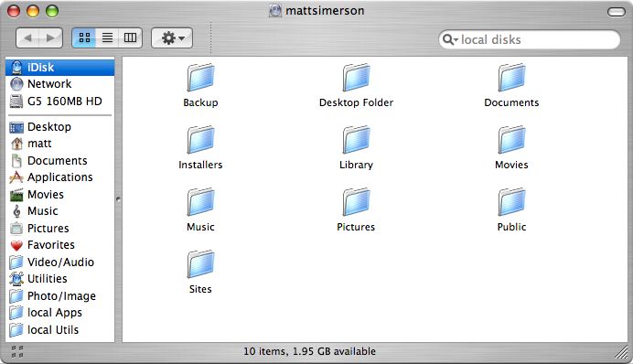The image size is (633, 364).
Task: Open Pictures in the sidebar
Action: 60,228
